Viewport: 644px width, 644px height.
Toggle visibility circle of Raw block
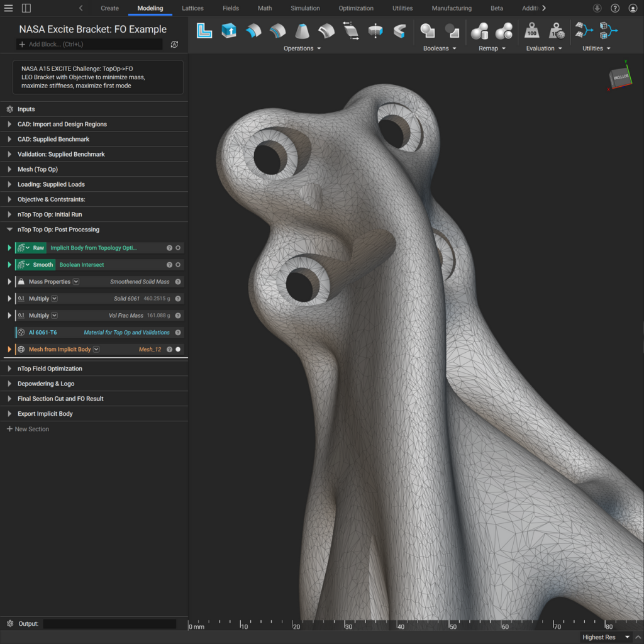point(178,248)
